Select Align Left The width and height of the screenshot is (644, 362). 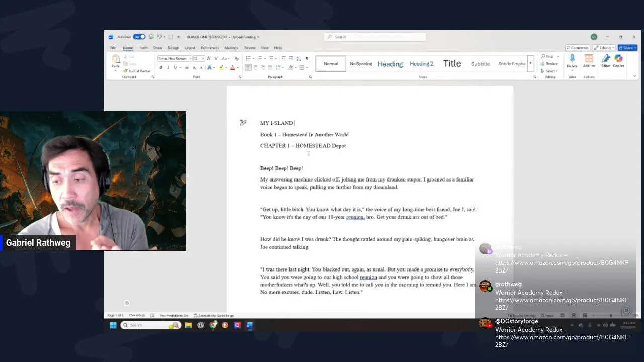[x=248, y=68]
